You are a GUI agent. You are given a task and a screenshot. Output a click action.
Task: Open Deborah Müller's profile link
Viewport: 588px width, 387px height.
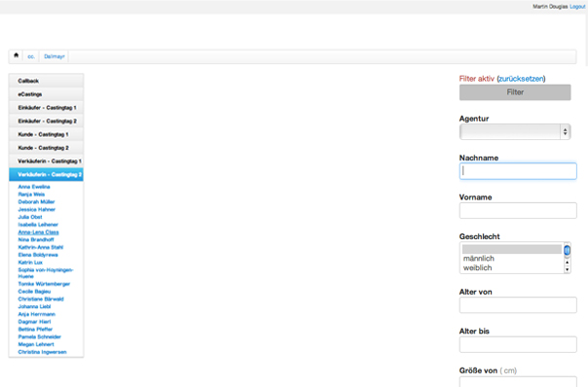click(36, 201)
